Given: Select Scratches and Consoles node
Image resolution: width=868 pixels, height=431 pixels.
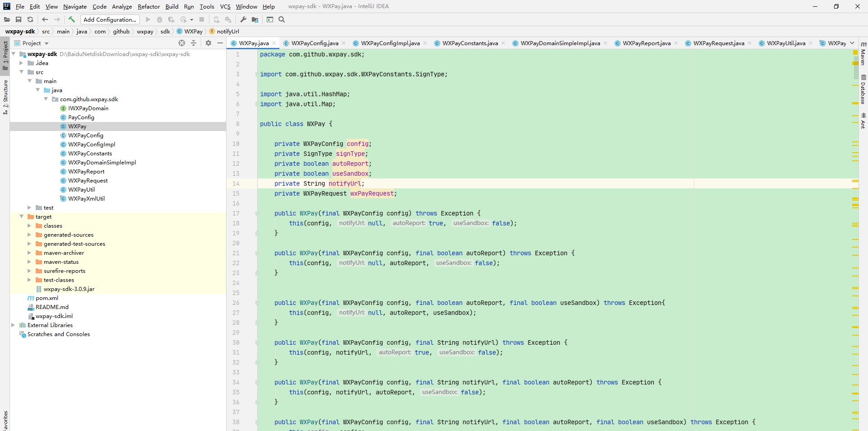Looking at the screenshot, I should tap(58, 334).
